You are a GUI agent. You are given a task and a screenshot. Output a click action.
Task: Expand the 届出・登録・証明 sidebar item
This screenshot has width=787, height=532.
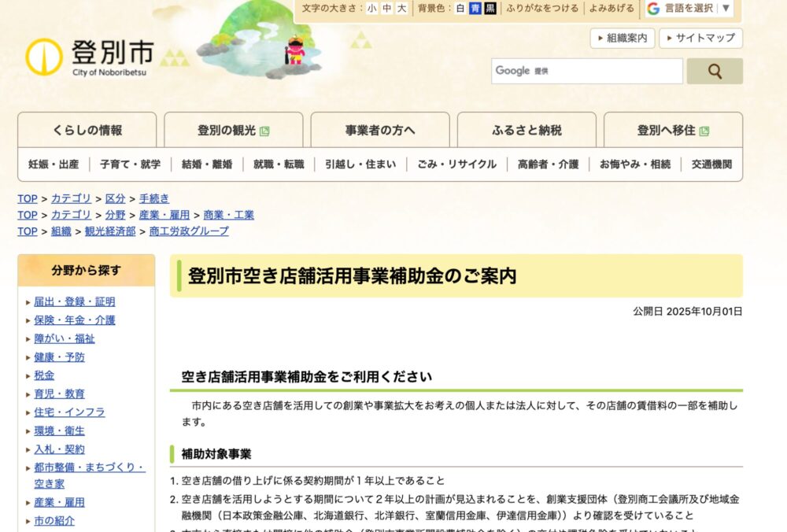[74, 301]
